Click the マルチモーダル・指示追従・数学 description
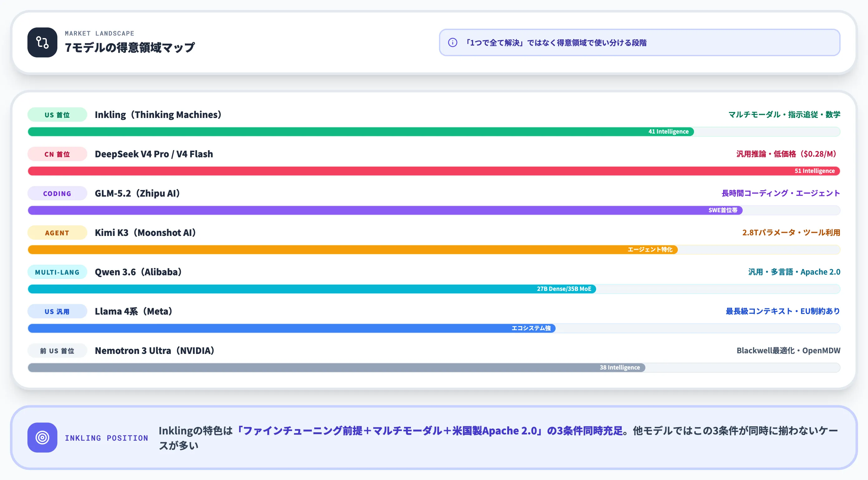Image resolution: width=868 pixels, height=480 pixels. (784, 115)
